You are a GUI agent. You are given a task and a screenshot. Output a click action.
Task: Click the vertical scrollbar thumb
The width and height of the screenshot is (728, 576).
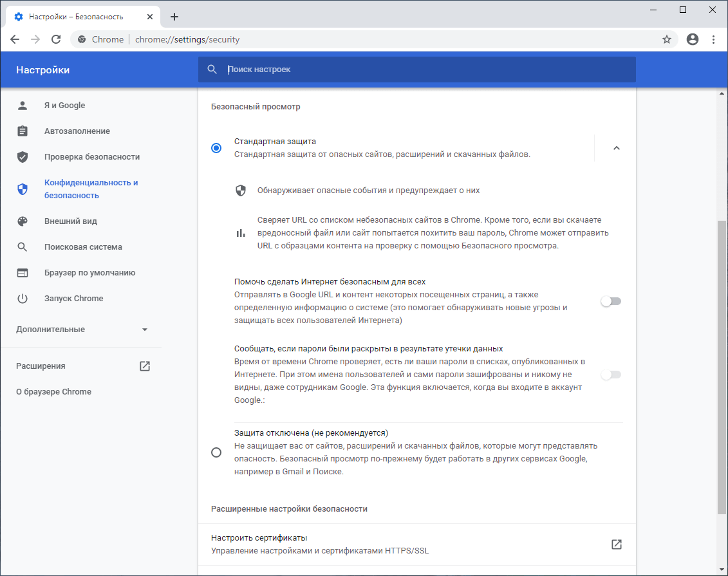click(x=722, y=367)
